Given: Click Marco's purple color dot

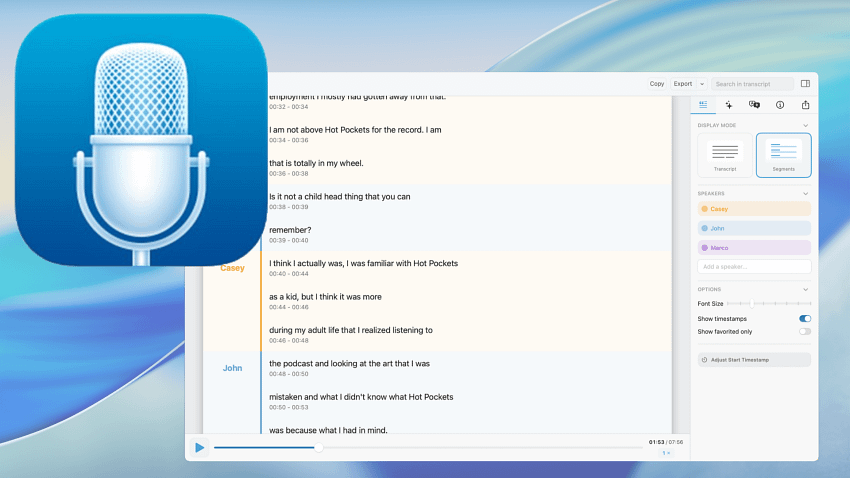Looking at the screenshot, I should point(705,248).
